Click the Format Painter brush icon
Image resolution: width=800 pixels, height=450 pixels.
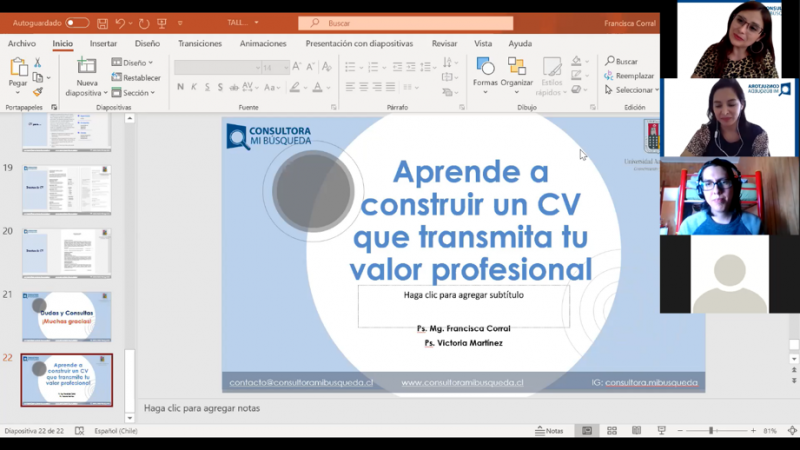tap(38, 92)
